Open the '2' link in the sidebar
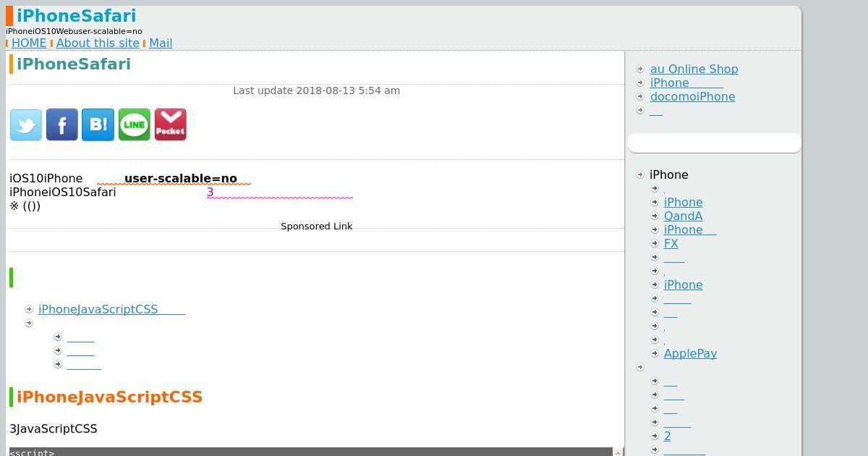The height and width of the screenshot is (456, 868). tap(667, 436)
